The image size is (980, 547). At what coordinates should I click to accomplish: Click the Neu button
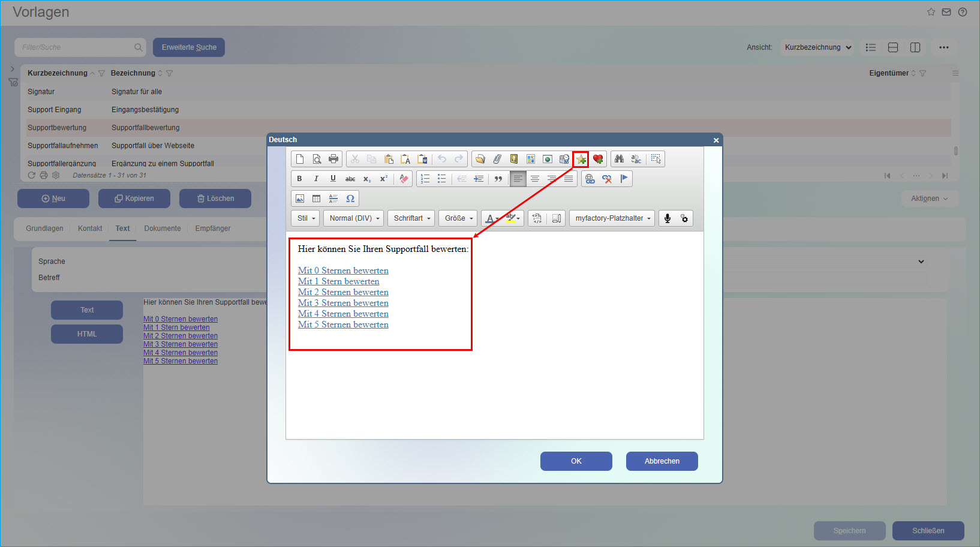pyautogui.click(x=53, y=199)
